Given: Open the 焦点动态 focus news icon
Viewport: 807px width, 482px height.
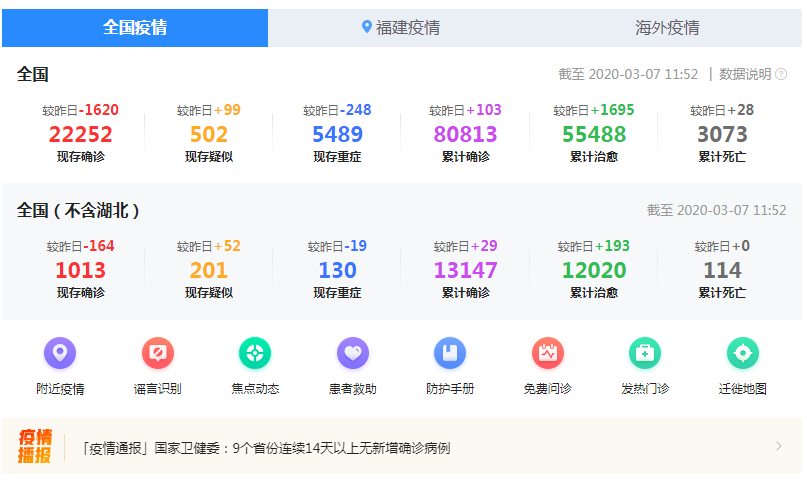Looking at the screenshot, I should click(255, 353).
